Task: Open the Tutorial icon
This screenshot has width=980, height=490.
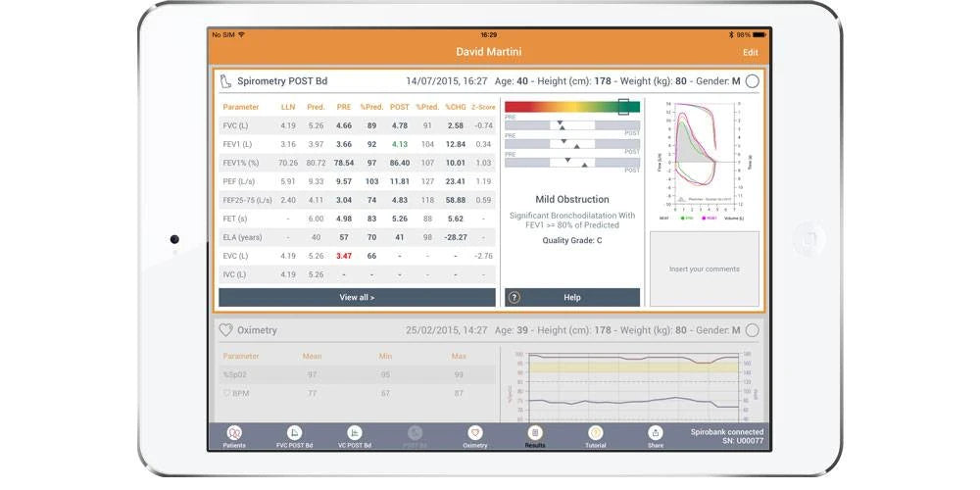Action: coord(595,432)
